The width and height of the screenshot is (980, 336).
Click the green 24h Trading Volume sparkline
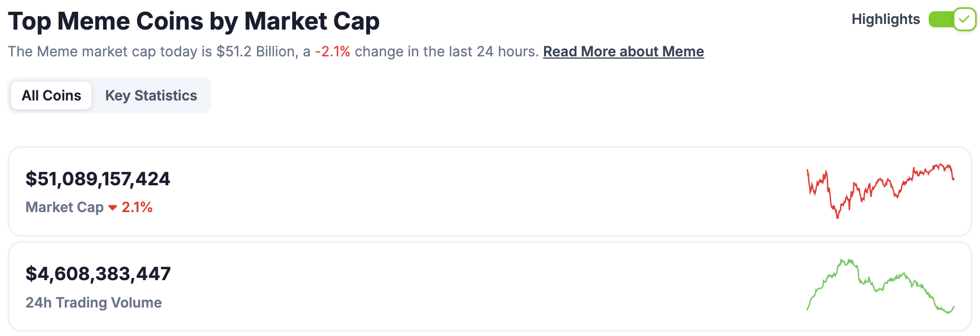tap(880, 286)
